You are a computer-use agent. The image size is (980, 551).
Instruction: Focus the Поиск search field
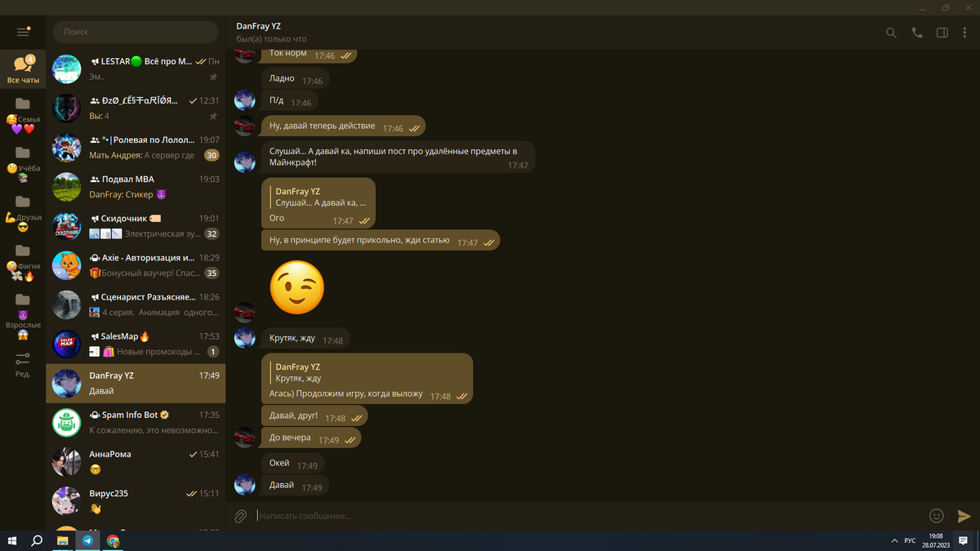coord(136,32)
